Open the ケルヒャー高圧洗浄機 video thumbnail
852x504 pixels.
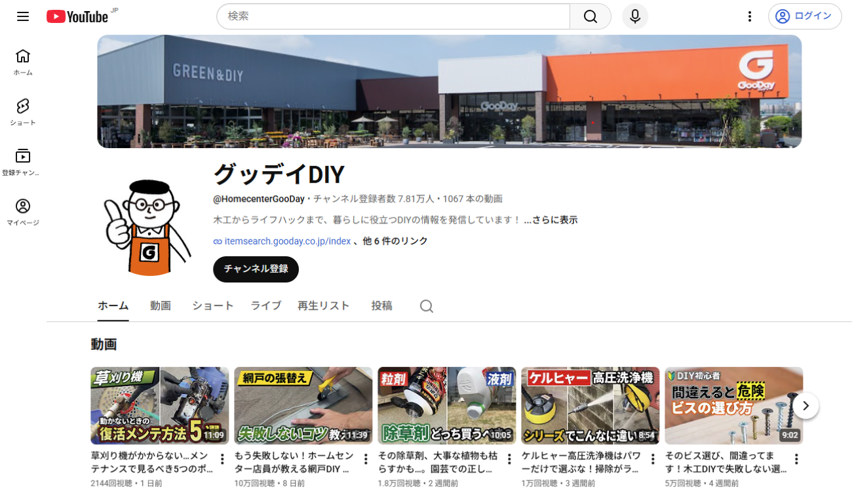[591, 406]
